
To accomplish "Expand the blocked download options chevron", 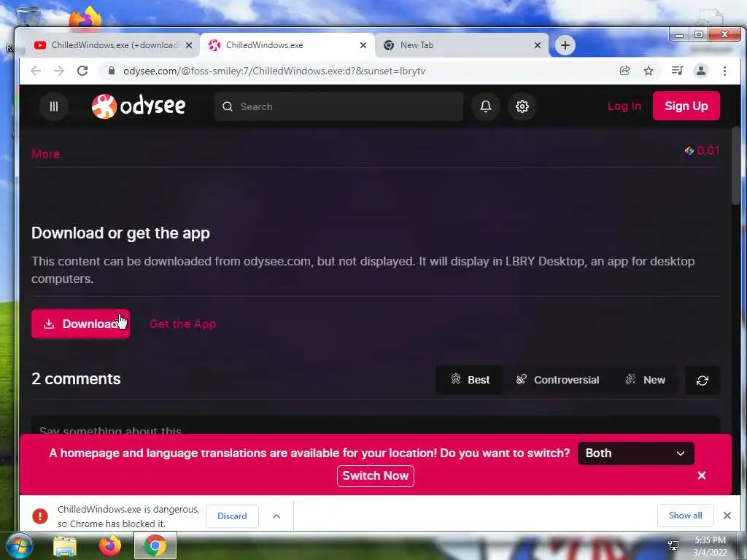I will pyautogui.click(x=276, y=516).
